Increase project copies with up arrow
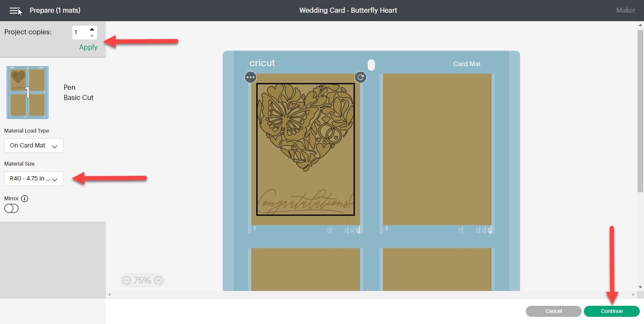The height and width of the screenshot is (324, 644). click(92, 30)
